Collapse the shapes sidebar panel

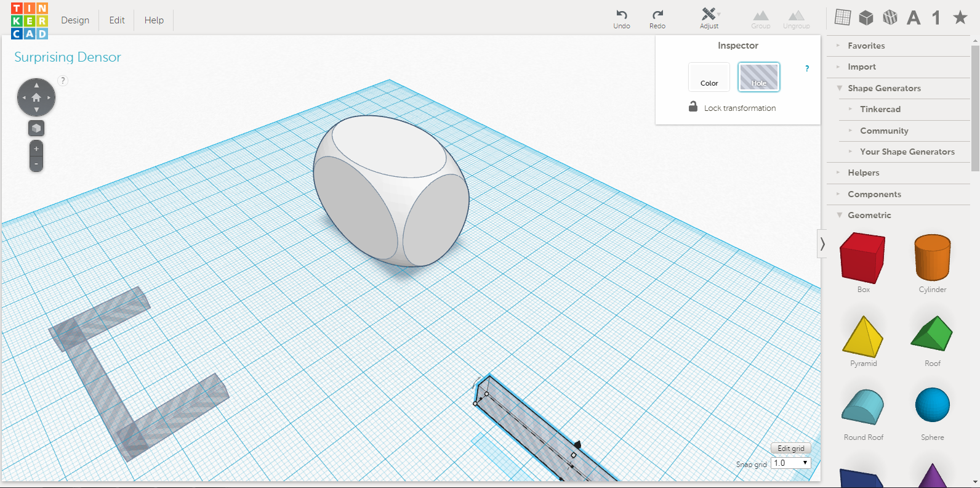822,244
